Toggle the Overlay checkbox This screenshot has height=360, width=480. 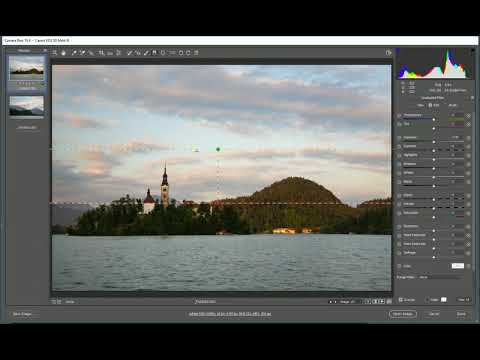401,300
